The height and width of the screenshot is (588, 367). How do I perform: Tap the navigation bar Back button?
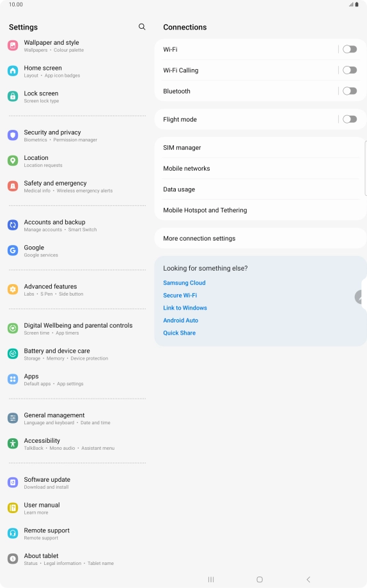[308, 580]
